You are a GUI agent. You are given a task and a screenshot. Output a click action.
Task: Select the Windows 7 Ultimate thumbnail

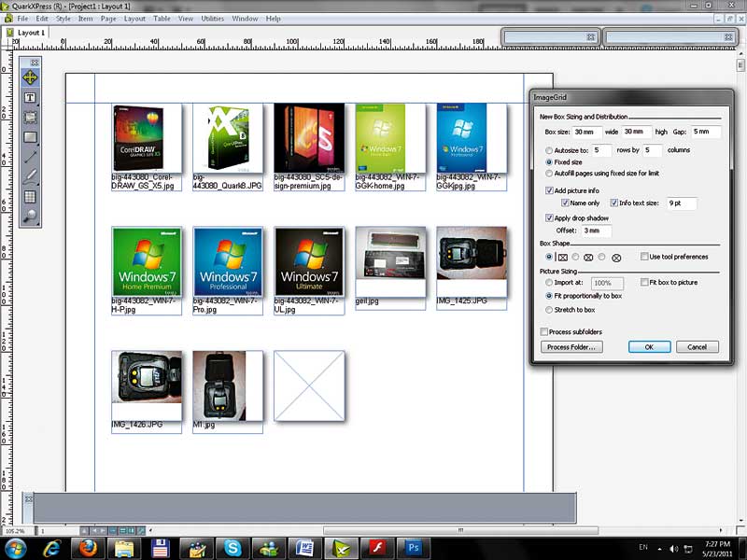(x=309, y=261)
